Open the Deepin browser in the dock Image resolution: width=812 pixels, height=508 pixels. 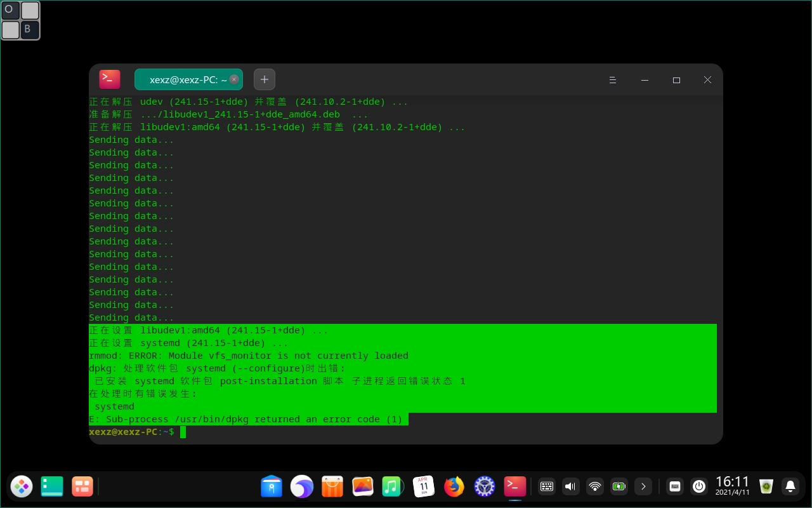[302, 487]
